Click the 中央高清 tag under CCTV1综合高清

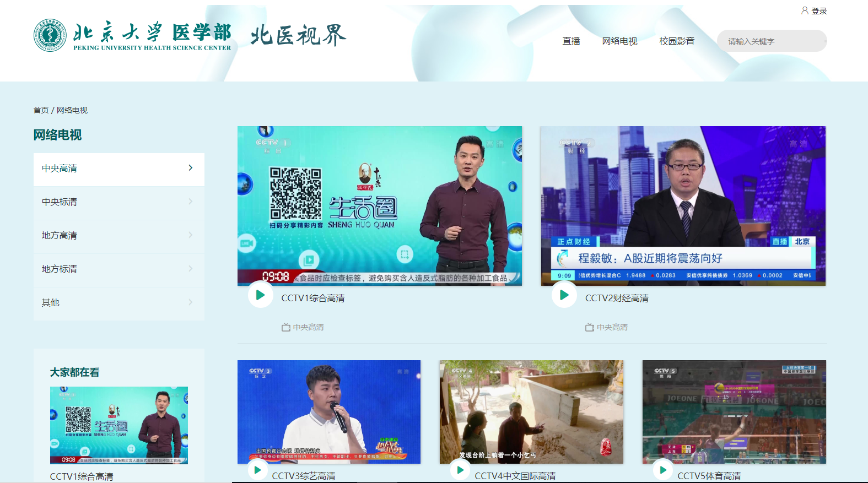point(308,327)
